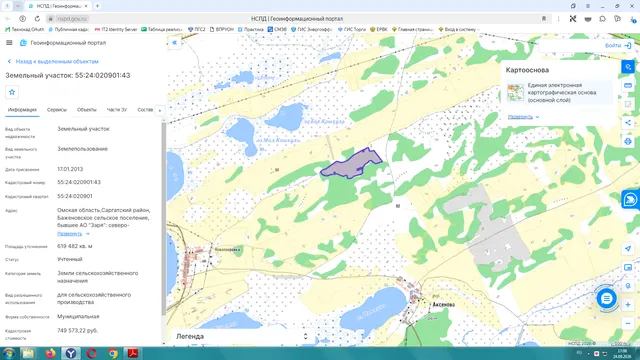
Task: Open the hamburger menu of the portal
Action: tap(9, 43)
